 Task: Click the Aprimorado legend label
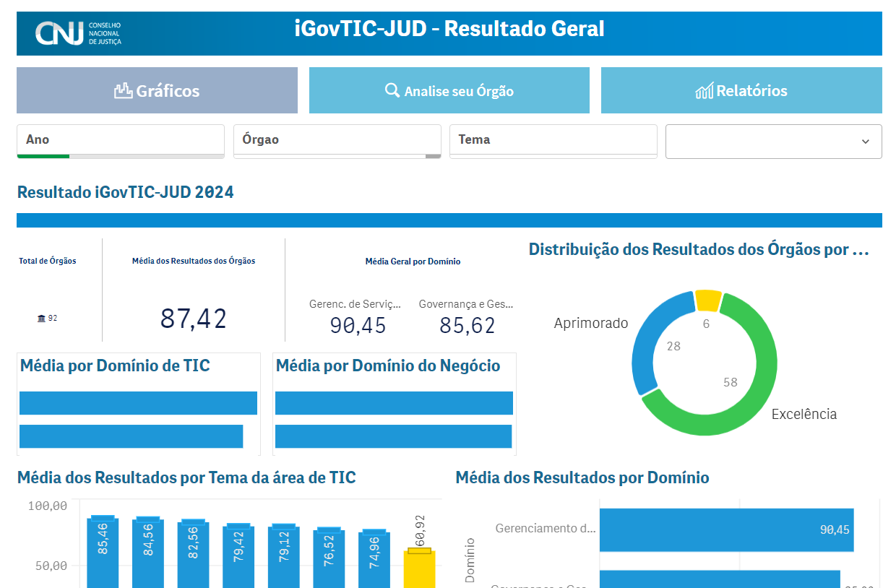click(591, 323)
